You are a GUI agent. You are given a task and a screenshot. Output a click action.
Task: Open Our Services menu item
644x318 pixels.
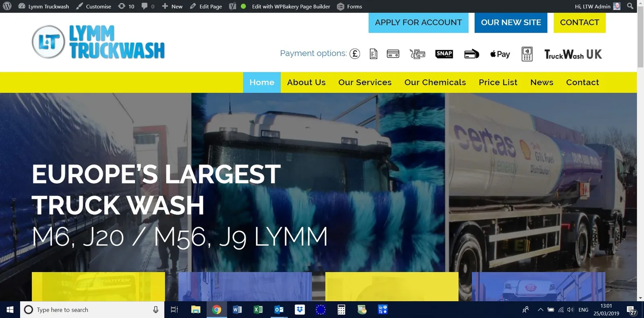365,82
